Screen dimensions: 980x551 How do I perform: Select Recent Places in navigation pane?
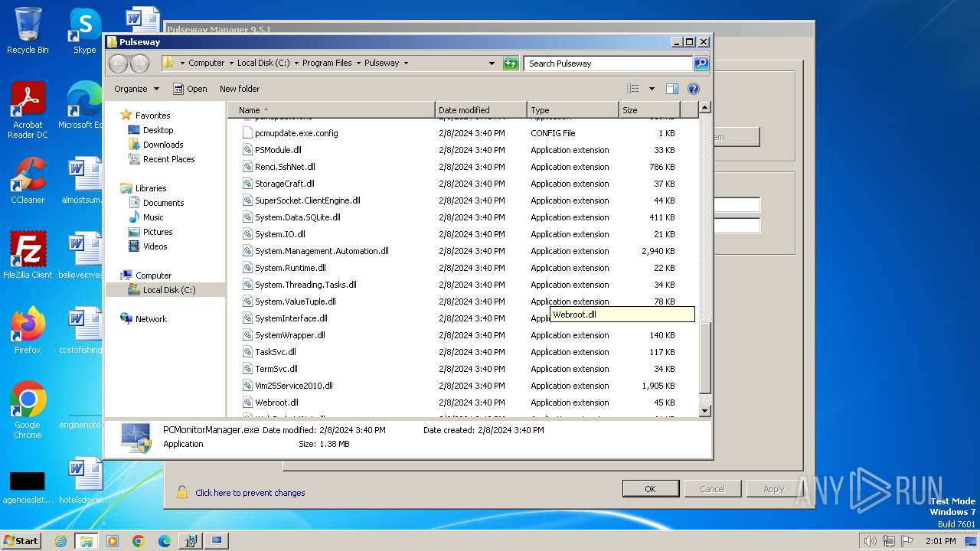coord(168,159)
